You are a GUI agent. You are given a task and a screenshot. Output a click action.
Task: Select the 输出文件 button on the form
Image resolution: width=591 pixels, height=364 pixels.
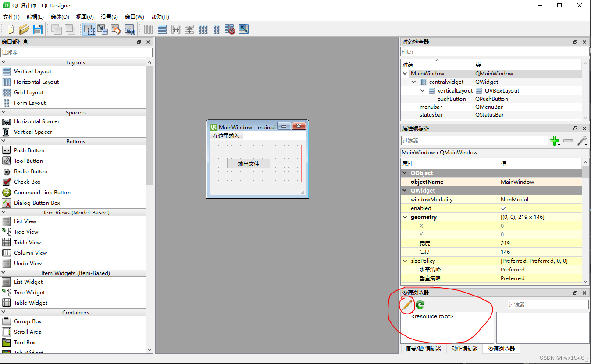coord(249,164)
